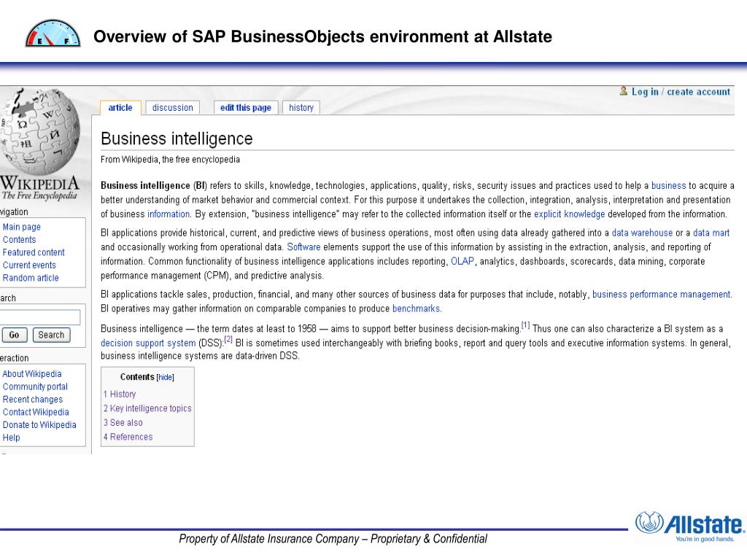Switch to the discussion tab
The image size is (747, 560).
pyautogui.click(x=172, y=108)
